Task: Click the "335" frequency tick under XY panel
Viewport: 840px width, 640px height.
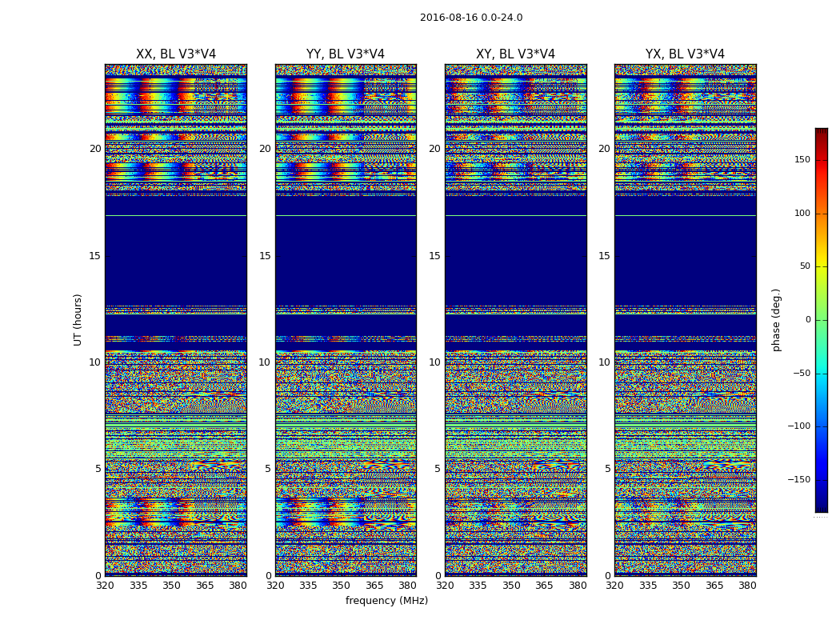Action: point(478,586)
